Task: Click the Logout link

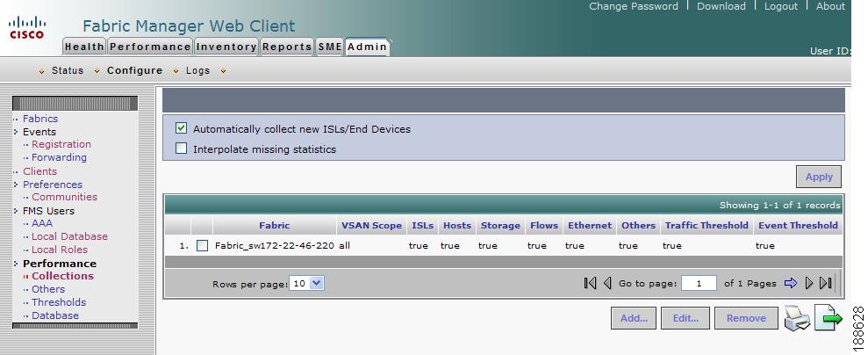Action: (x=780, y=6)
